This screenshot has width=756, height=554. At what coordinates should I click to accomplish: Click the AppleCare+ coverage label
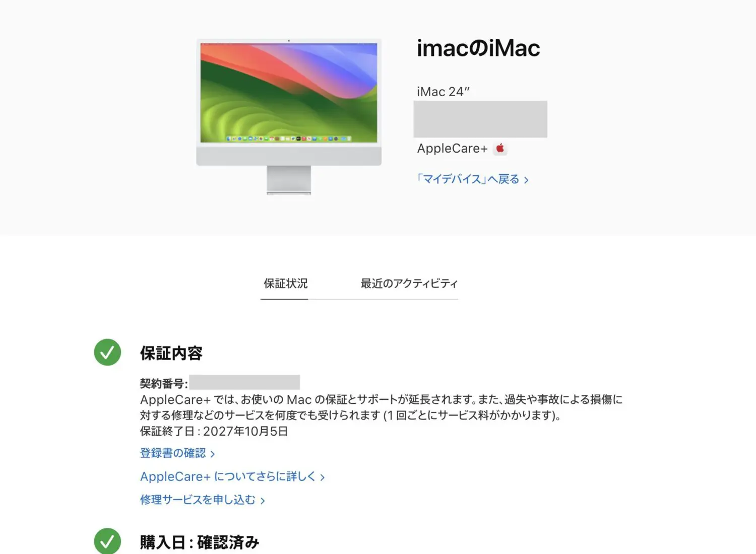pos(452,148)
